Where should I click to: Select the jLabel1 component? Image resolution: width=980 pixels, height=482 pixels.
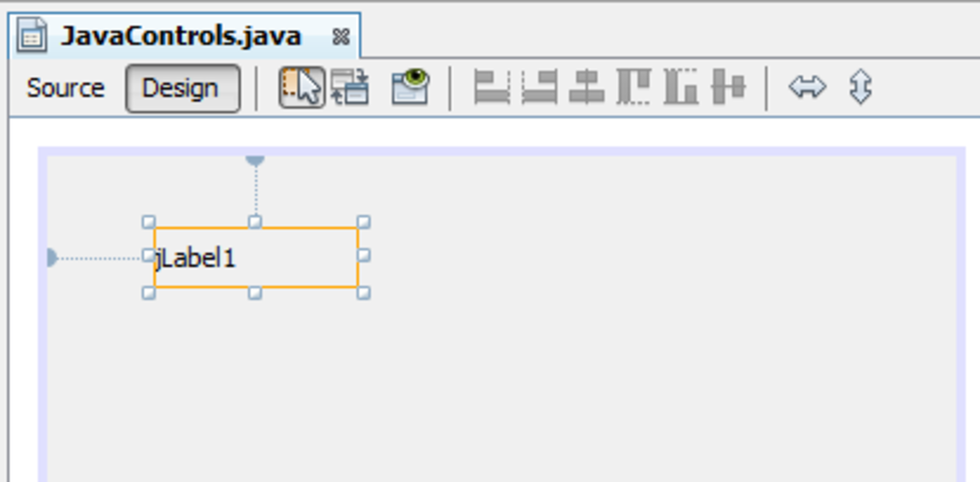tap(256, 258)
